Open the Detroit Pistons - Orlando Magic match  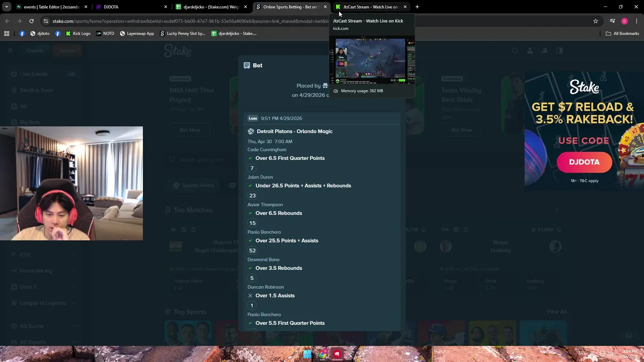click(x=294, y=131)
